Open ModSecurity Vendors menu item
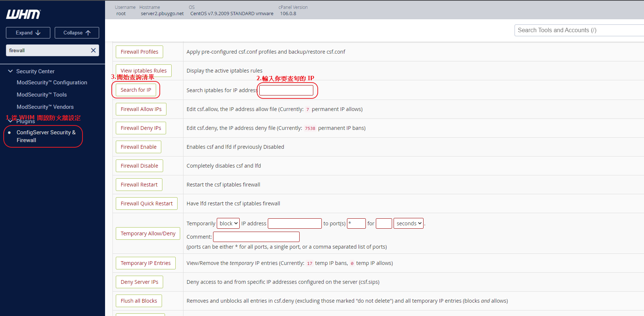The height and width of the screenshot is (316, 644). coord(45,107)
